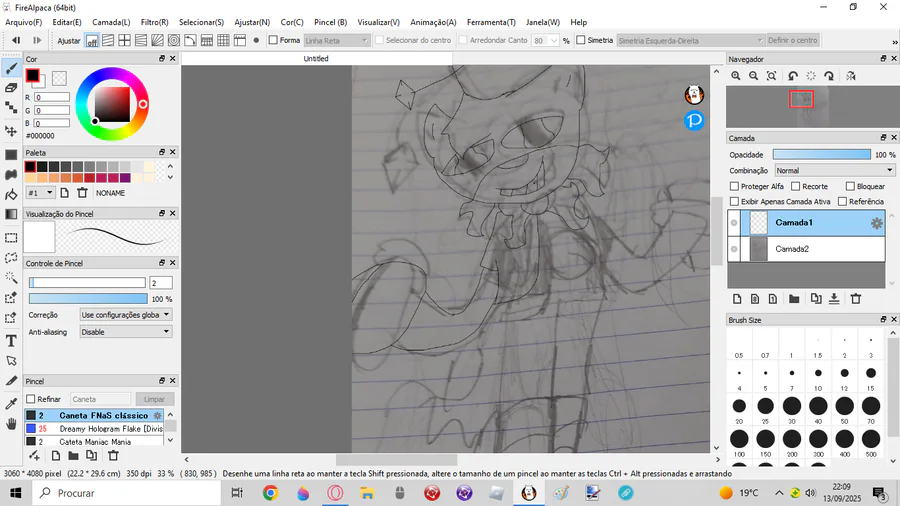Delete layer with trash icon in Camada
Screen dimensions: 900x506
click(x=856, y=299)
